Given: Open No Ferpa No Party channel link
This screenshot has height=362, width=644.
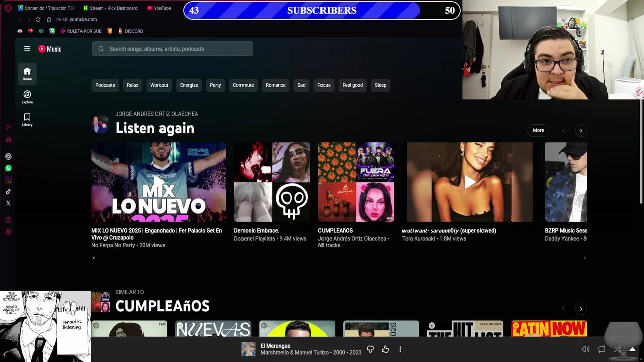Looking at the screenshot, I should [x=113, y=245].
